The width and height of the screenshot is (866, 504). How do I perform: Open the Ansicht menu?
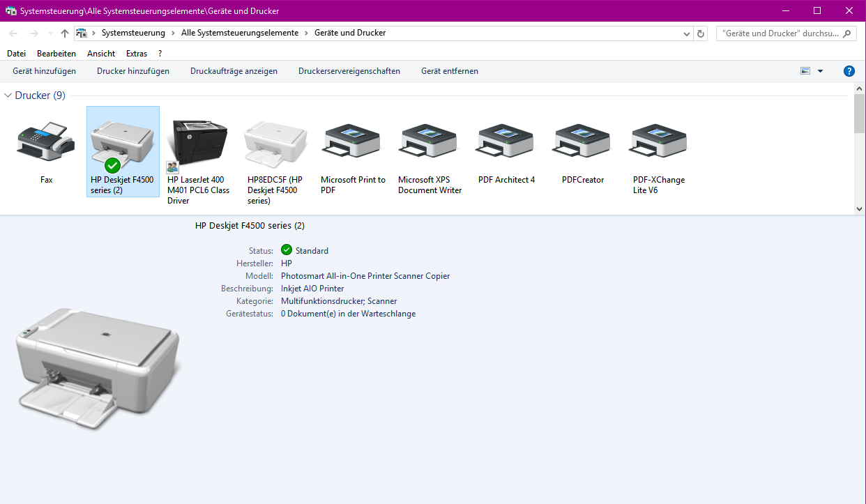pos(101,54)
